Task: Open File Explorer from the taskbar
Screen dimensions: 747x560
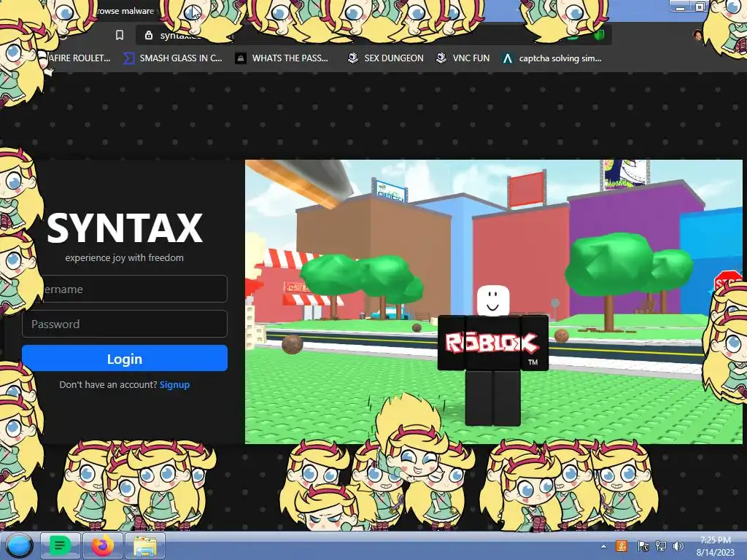Action: click(x=145, y=545)
